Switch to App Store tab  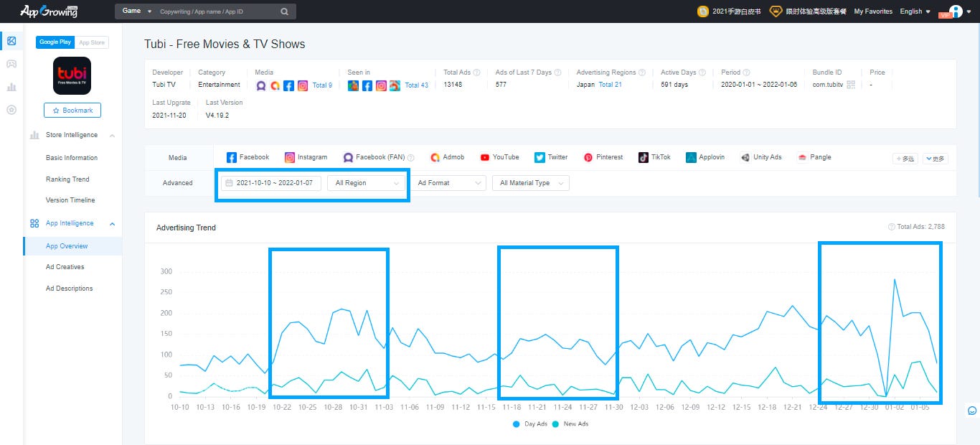pyautogui.click(x=92, y=42)
